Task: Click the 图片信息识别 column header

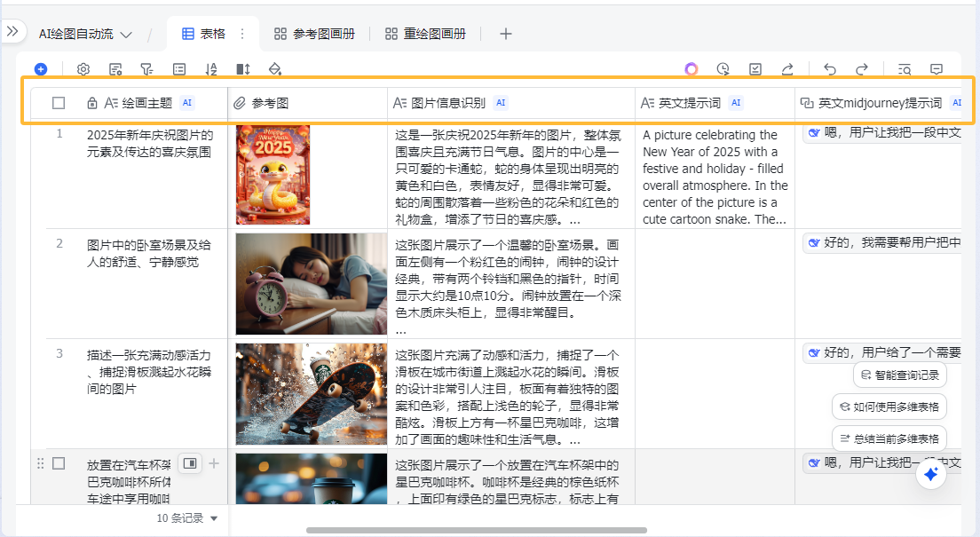Action: (511, 103)
